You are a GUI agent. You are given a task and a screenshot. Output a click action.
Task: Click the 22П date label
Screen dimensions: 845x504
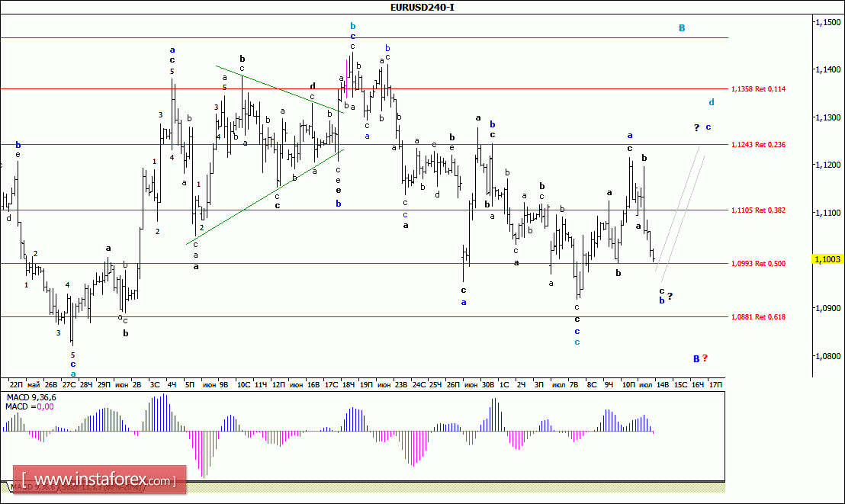coord(16,384)
